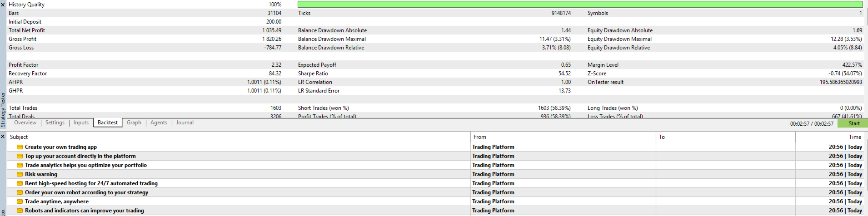Click Z-Score value -0.74 (54.07%)
868x216 pixels.
click(x=845, y=74)
